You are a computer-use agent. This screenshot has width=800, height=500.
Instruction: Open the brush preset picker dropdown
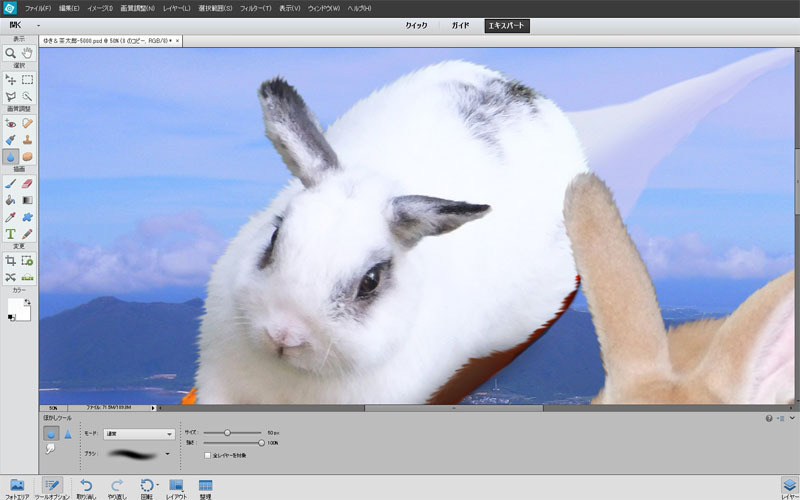(167, 454)
